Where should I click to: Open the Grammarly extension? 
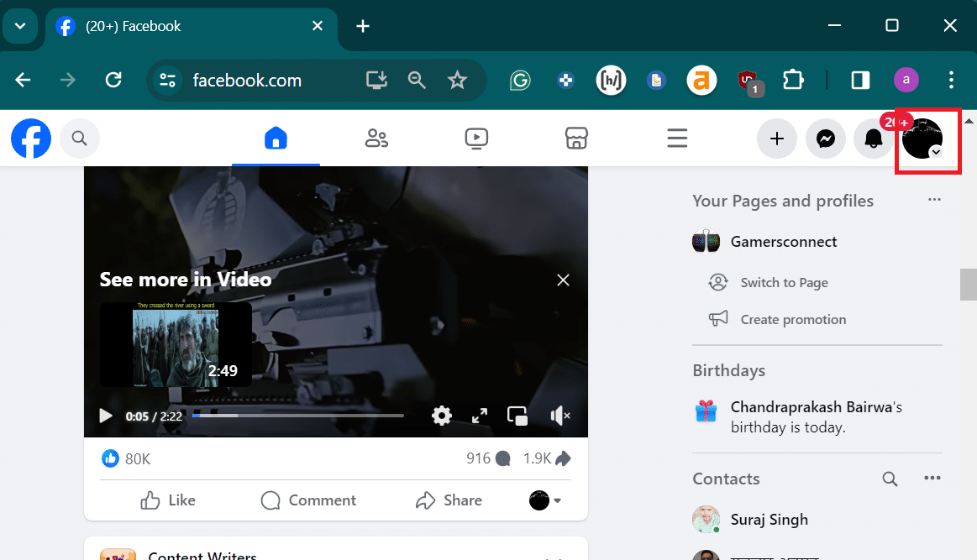coord(520,81)
